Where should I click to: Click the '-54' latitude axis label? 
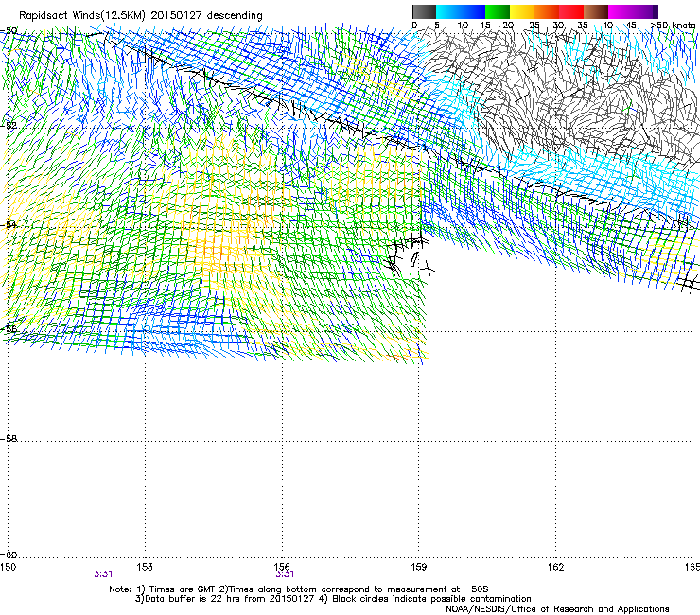(x=9, y=224)
